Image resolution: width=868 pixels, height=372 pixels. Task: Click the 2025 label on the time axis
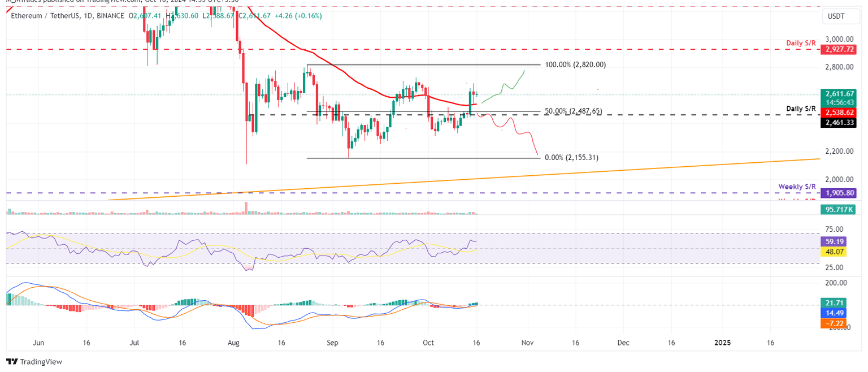[x=723, y=343]
